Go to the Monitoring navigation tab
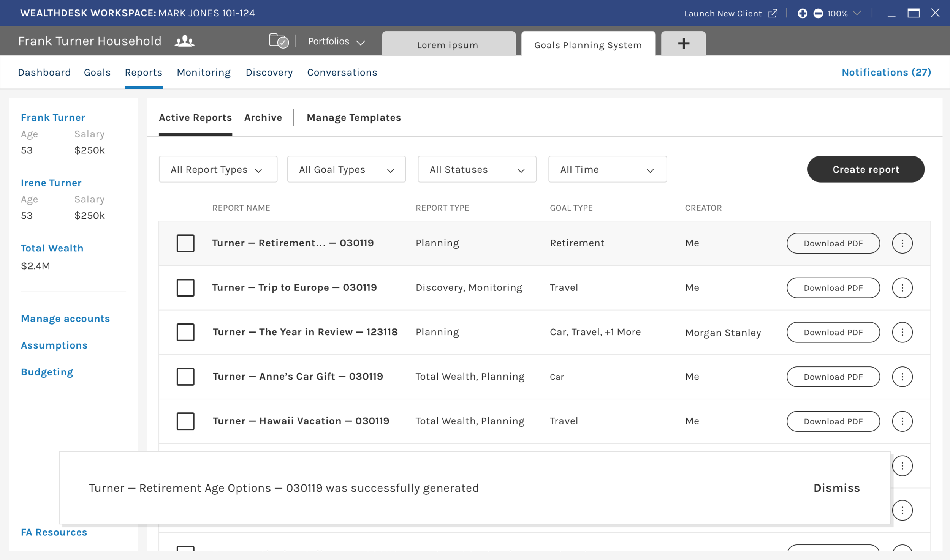The image size is (950, 560). [204, 73]
